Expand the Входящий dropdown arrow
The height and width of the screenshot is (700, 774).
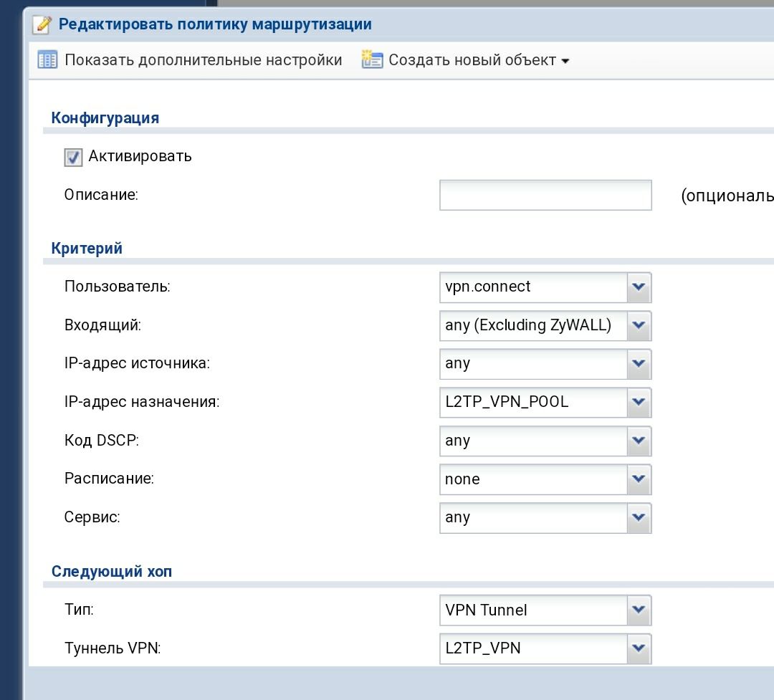click(x=639, y=326)
